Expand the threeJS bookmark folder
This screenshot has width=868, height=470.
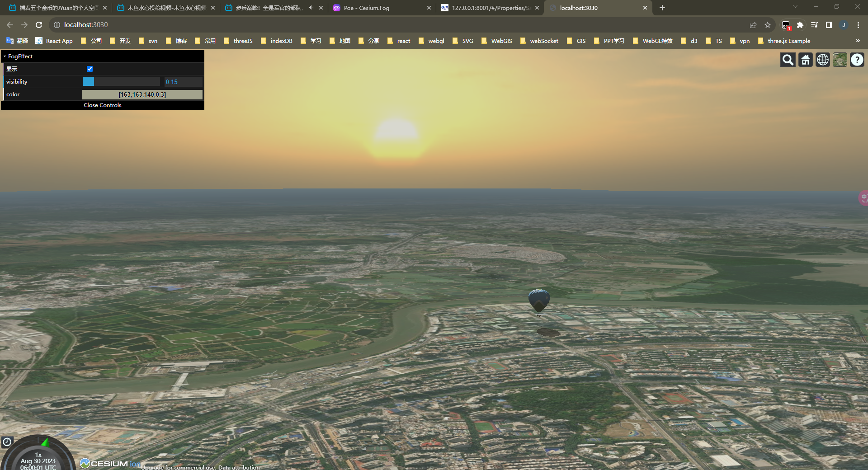pos(238,41)
